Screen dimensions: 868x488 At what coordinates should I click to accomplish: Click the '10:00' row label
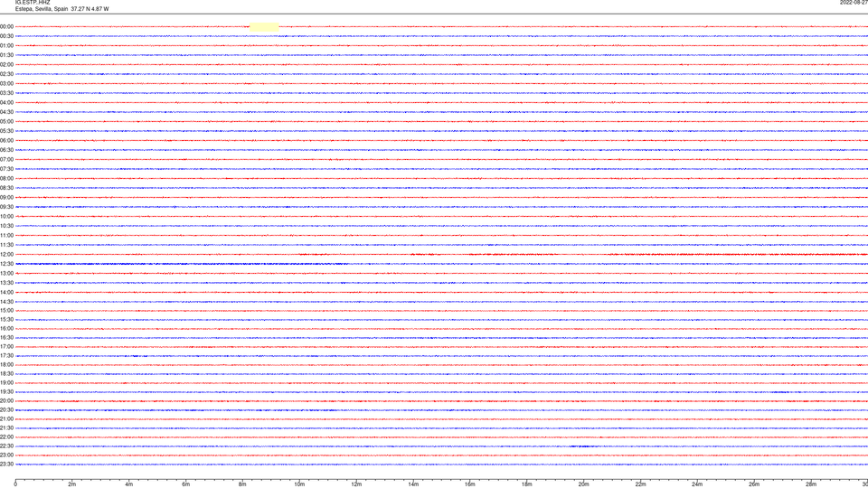pyautogui.click(x=6, y=217)
